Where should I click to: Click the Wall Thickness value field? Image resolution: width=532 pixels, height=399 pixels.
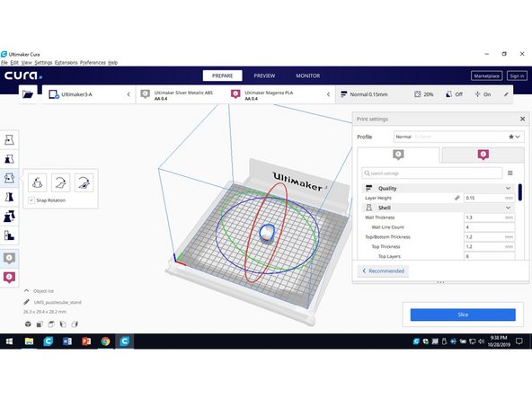pos(489,217)
